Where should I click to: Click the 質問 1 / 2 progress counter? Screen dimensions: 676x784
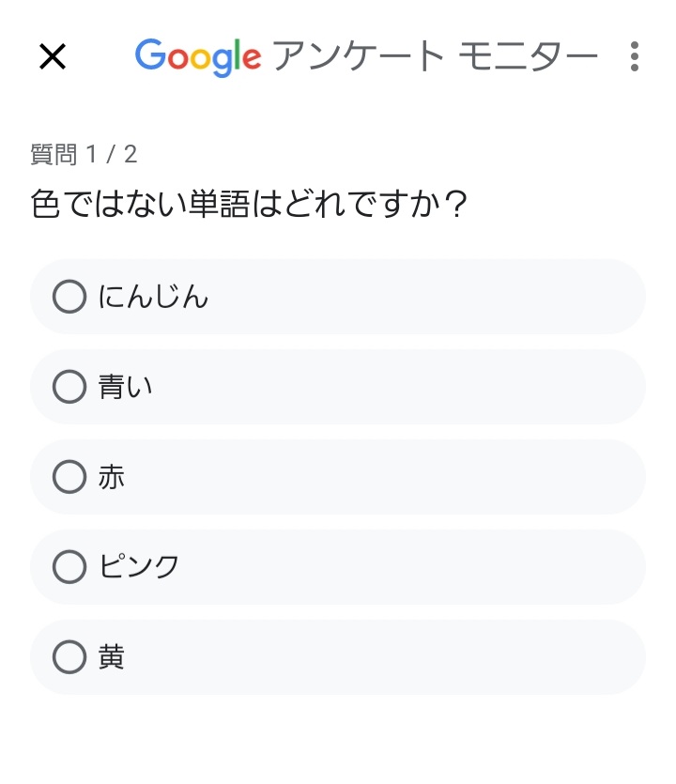(x=84, y=155)
